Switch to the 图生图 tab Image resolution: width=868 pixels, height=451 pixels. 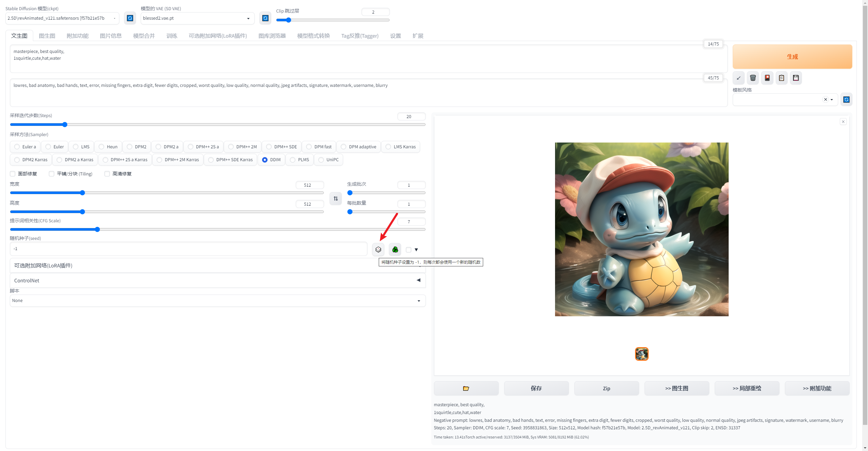click(47, 36)
